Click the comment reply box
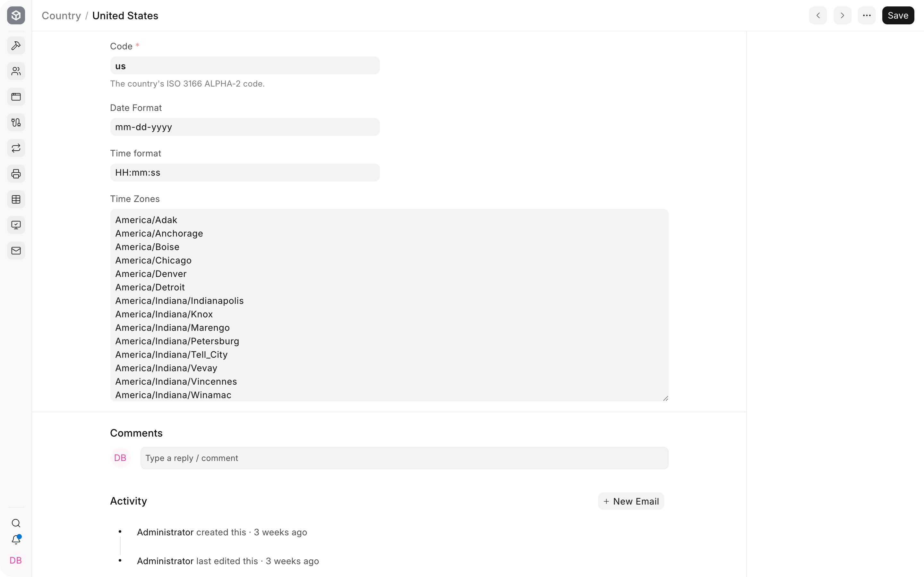 tap(404, 458)
